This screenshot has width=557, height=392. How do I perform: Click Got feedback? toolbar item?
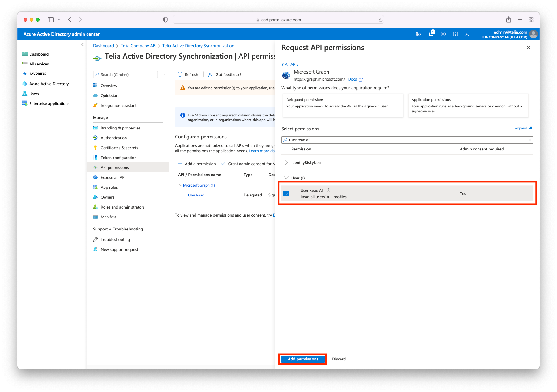coord(225,74)
